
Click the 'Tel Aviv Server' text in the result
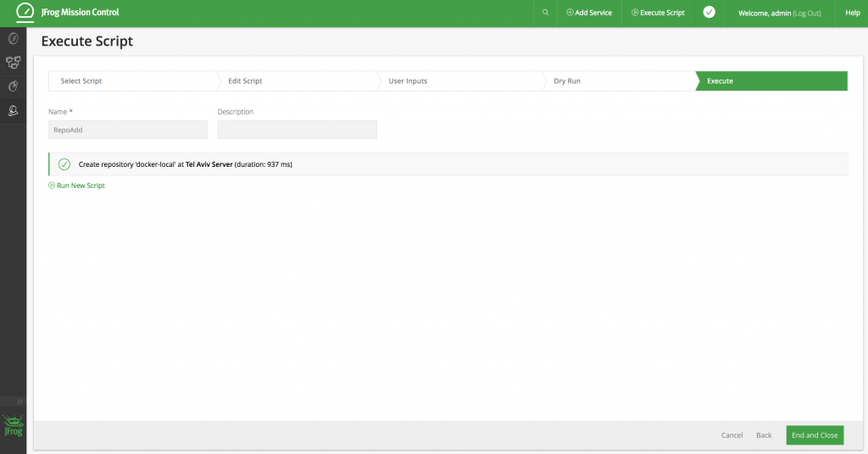coord(209,164)
